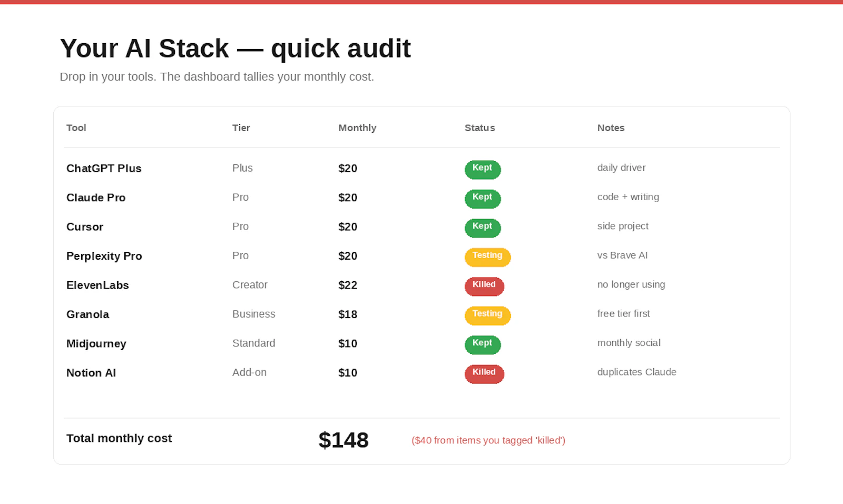Image resolution: width=843 pixels, height=504 pixels.
Task: Click the Creator tier cell
Action: [250, 285]
